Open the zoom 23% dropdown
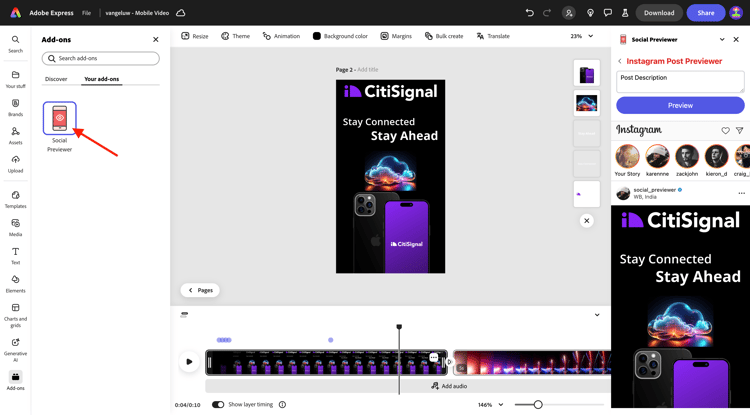 [582, 36]
